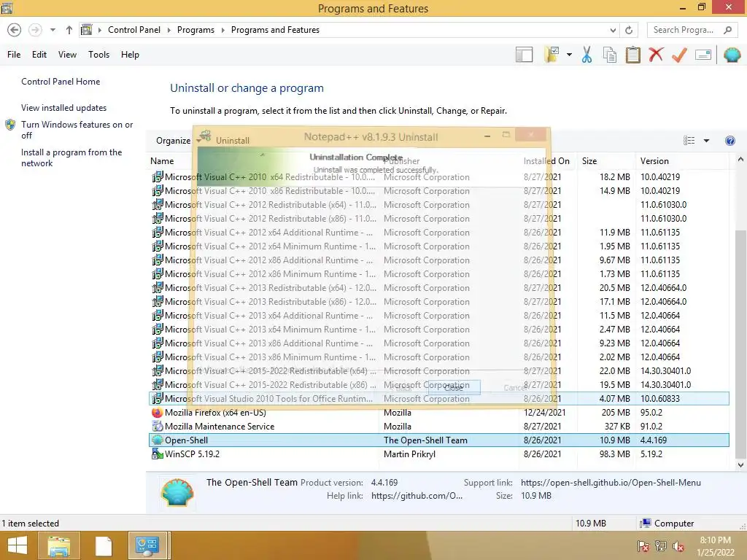Image resolution: width=747 pixels, height=560 pixels.
Task: Click Turn Windows features on or off
Action: coord(77,130)
